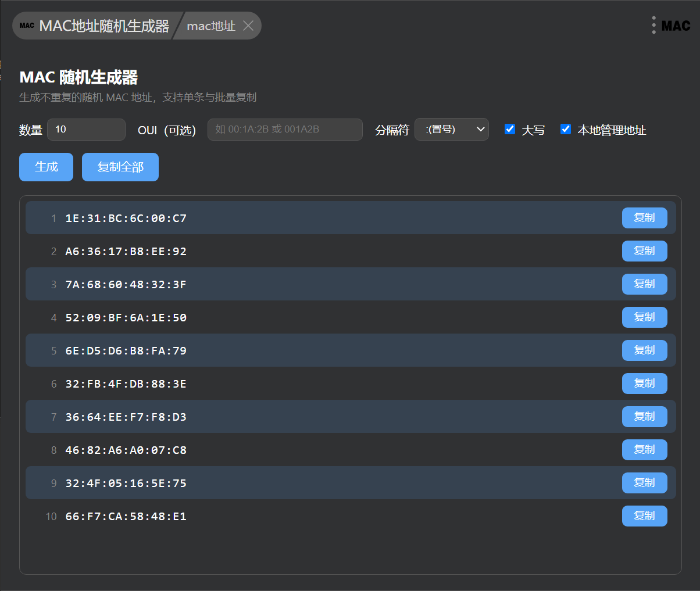Click the 生成 button
700x591 pixels.
coord(46,167)
